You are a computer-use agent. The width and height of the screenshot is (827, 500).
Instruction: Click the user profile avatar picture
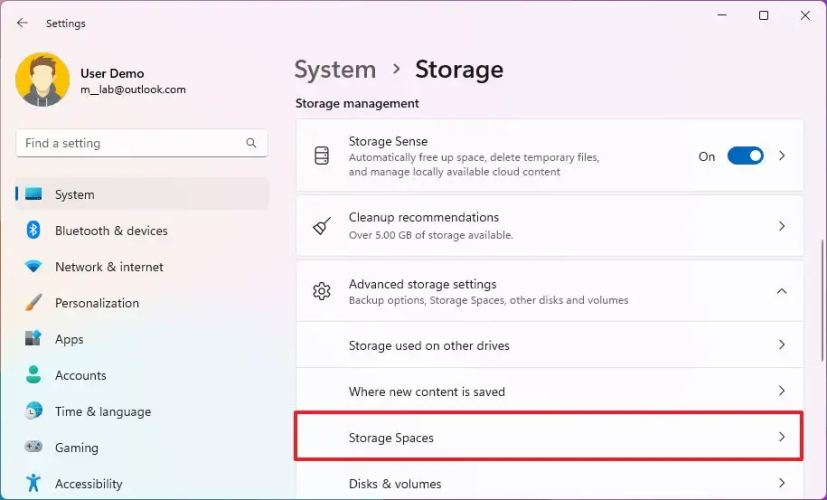(x=42, y=80)
